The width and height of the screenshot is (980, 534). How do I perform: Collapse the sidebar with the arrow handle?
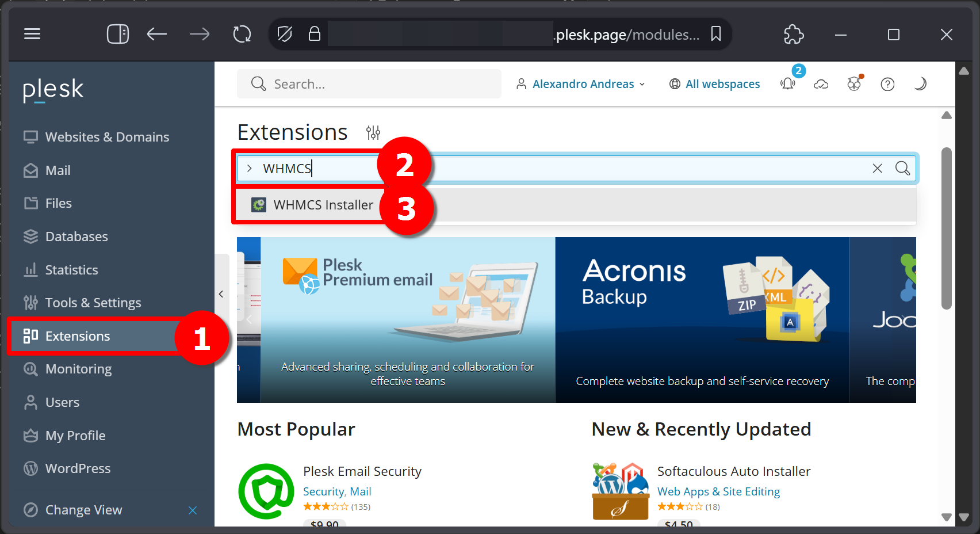tap(221, 294)
